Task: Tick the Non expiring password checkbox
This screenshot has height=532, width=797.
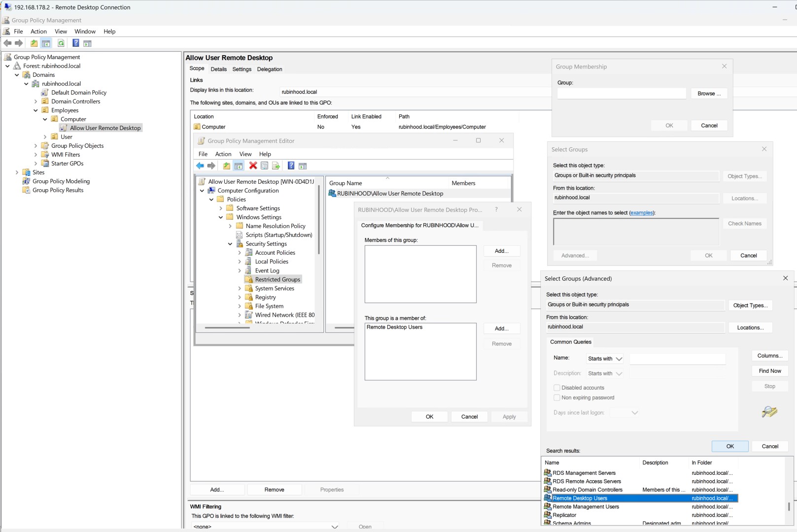Action: click(x=557, y=398)
